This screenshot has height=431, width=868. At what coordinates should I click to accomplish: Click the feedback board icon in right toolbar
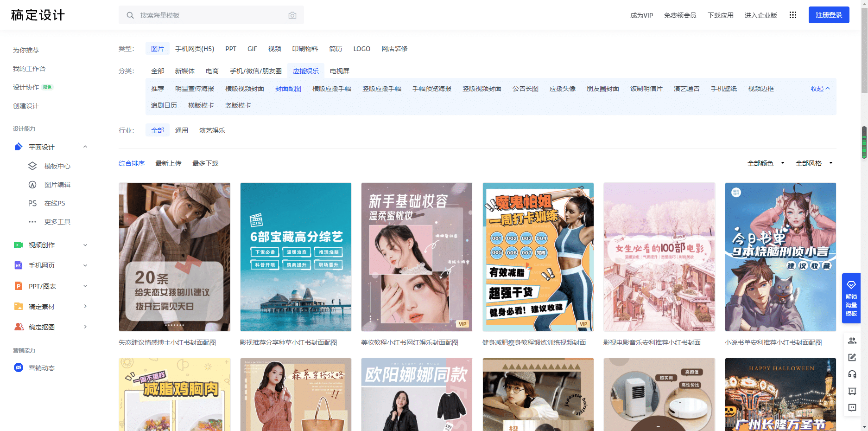click(x=852, y=391)
